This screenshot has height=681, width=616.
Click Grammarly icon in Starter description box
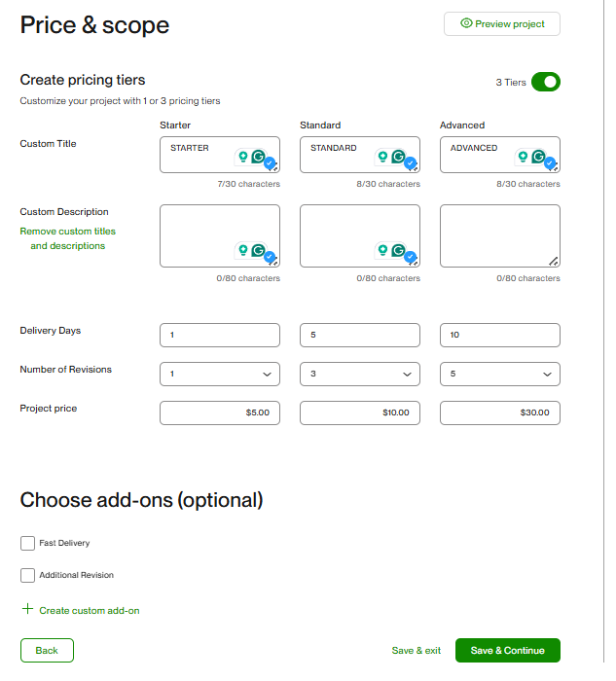pos(259,250)
